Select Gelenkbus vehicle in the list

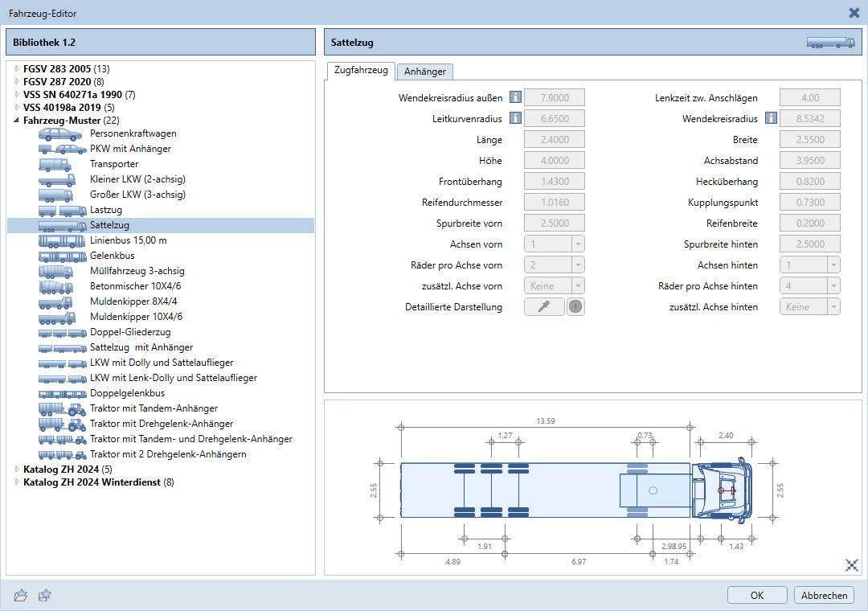[112, 256]
